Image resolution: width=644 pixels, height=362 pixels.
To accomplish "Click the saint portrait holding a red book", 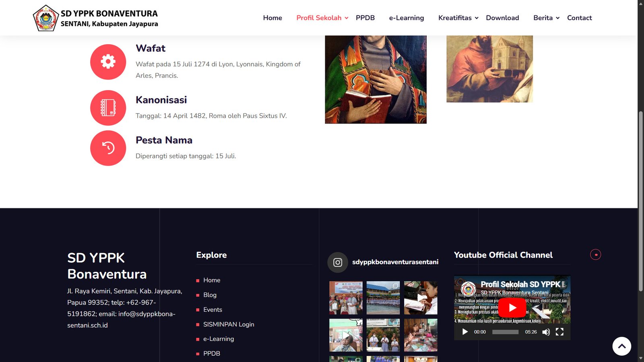I will 376,79.
